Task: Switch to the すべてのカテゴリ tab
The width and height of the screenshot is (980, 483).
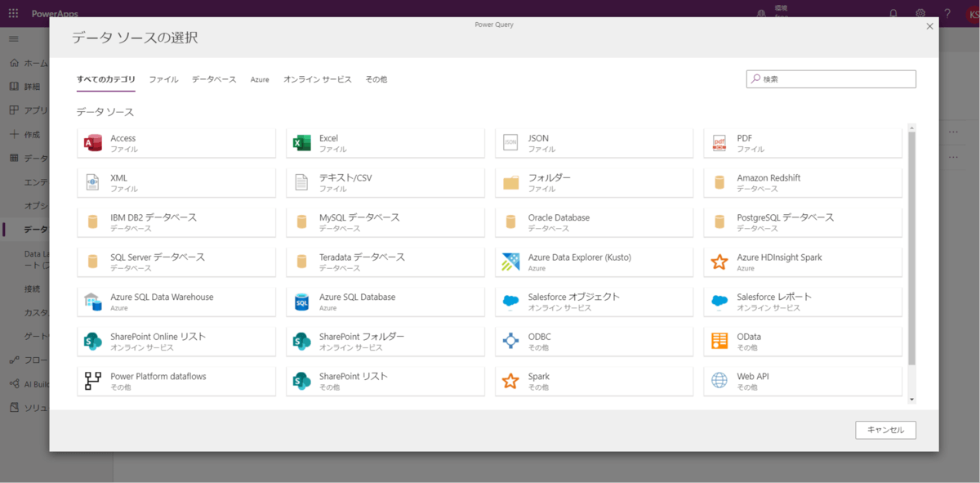Action: tap(106, 79)
